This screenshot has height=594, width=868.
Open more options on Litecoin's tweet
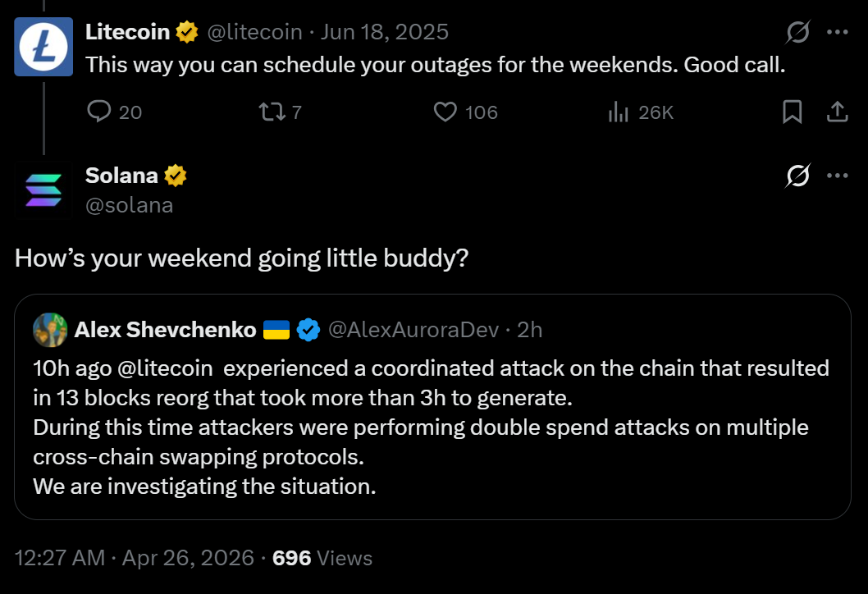pos(838,31)
